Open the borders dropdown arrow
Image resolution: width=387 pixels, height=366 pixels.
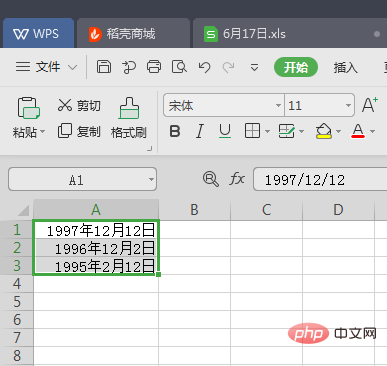pos(267,131)
